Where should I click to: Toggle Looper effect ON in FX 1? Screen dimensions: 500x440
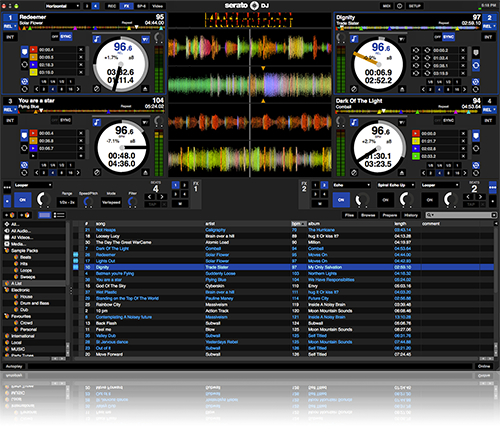pos(23,200)
